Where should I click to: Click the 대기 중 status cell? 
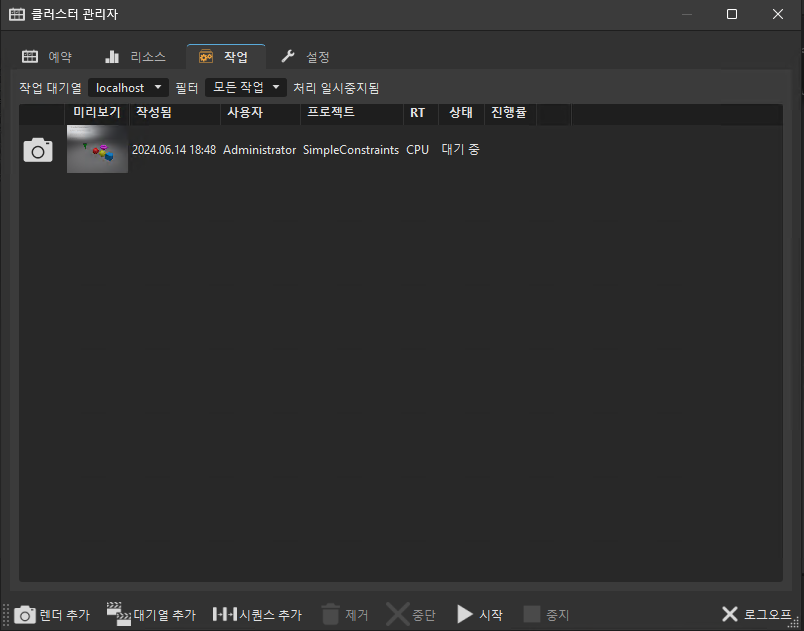coord(460,150)
